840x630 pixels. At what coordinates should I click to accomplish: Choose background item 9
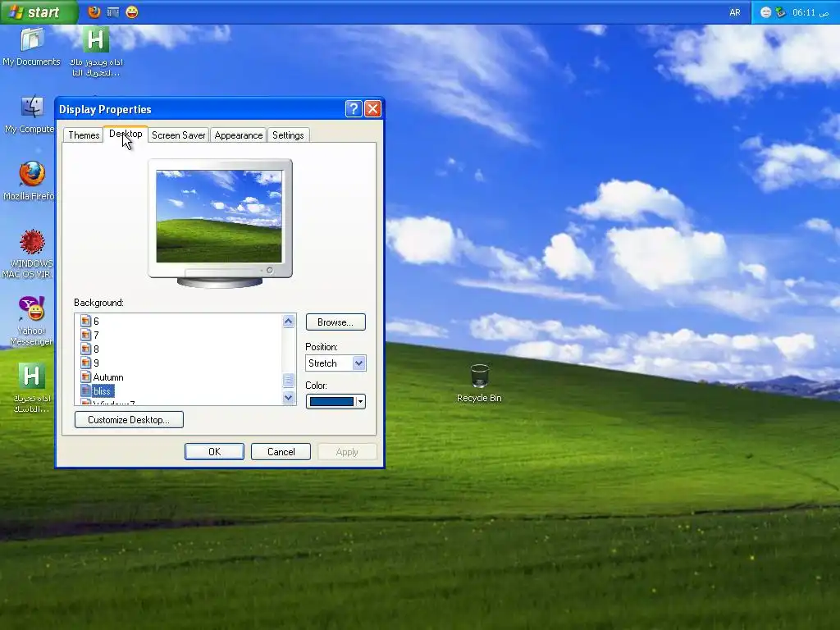[x=96, y=363]
